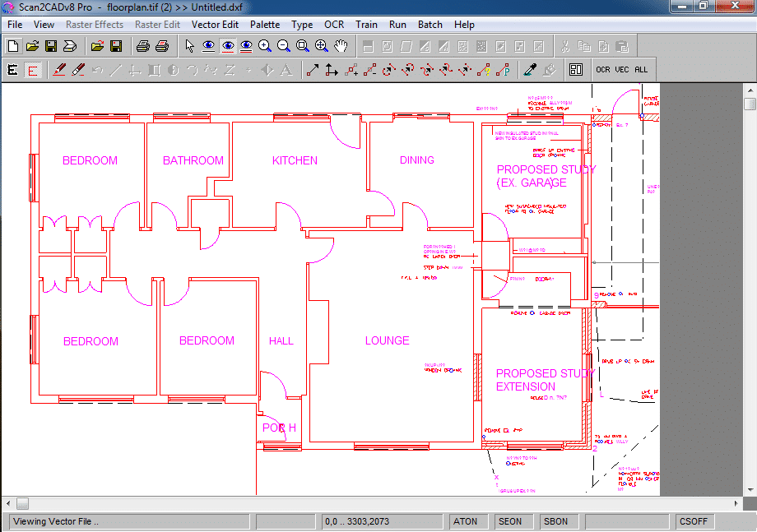757x532 pixels.
Task: Select the View Both eye icon
Action: tap(245, 46)
